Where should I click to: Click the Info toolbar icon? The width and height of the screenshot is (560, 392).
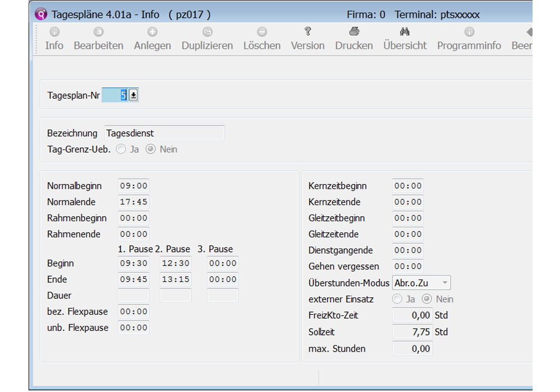click(54, 32)
